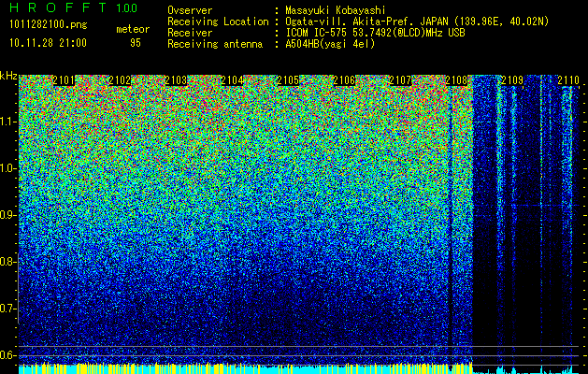Click the 2103 time marker
The image size is (588, 374).
point(176,80)
